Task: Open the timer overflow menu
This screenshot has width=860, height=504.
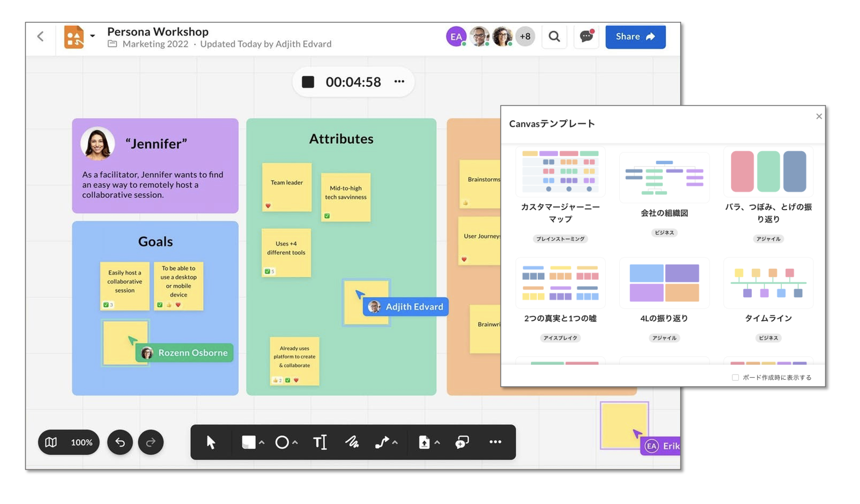Action: [399, 82]
